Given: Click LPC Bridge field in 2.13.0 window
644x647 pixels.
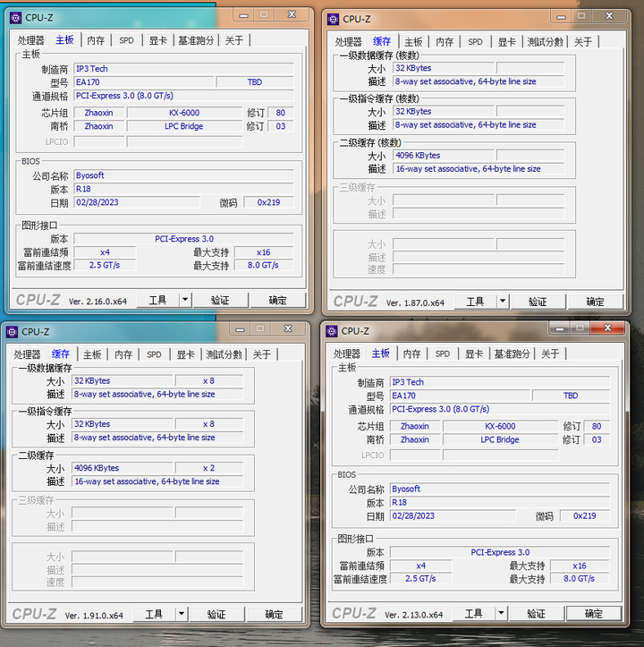Looking at the screenshot, I should (500, 440).
